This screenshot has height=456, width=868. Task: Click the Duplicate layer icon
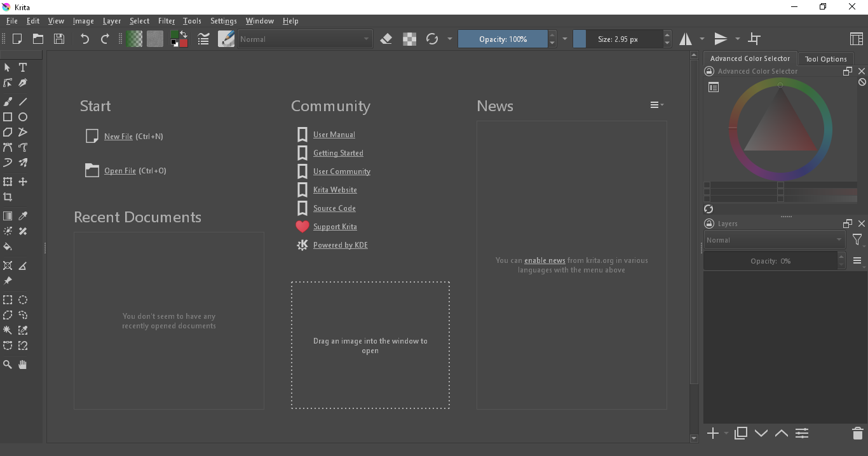tap(741, 433)
